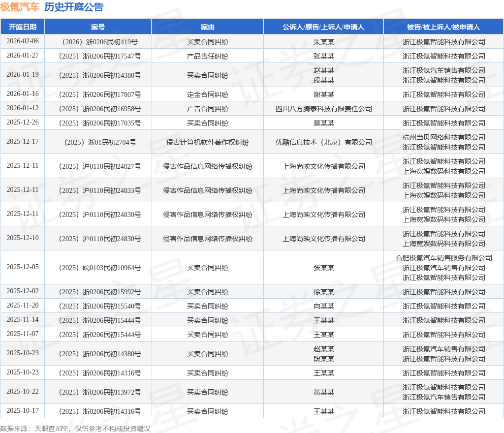Click the date 2025-11-14
Viewport: 504px width, 433px height.
click(x=23, y=320)
